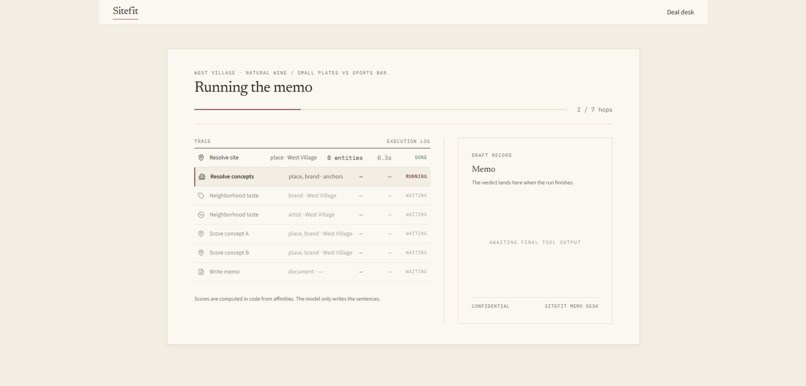
Task: Click the '0.3s' duration value
Action: point(384,158)
